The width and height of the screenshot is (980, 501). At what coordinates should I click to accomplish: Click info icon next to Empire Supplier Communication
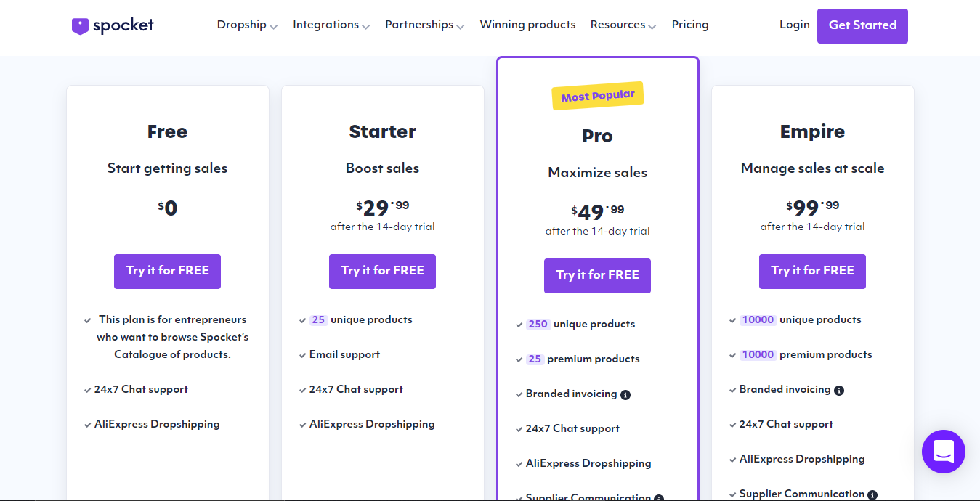[x=872, y=495]
